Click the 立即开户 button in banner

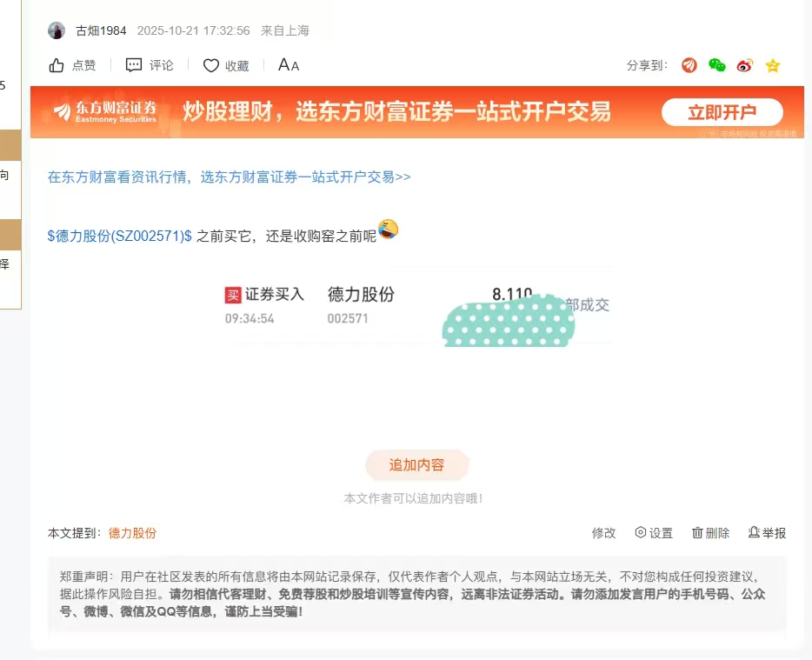point(722,112)
